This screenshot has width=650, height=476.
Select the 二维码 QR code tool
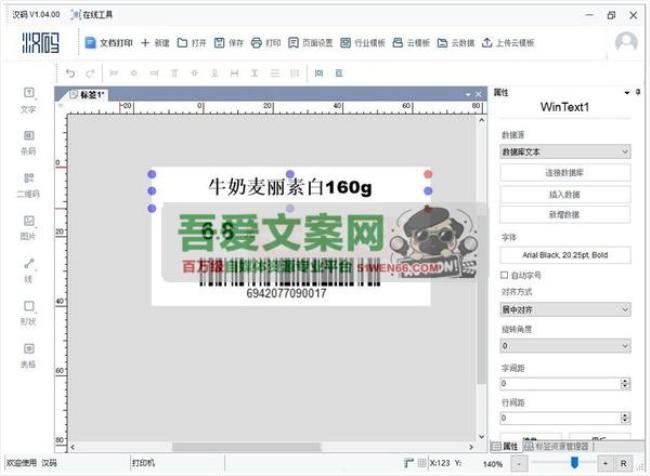click(27, 184)
